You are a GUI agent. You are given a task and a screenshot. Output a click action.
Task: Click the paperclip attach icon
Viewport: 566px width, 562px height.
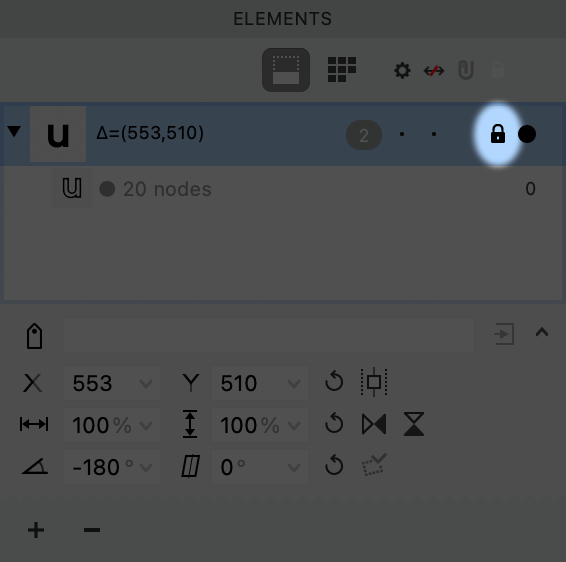[466, 70]
